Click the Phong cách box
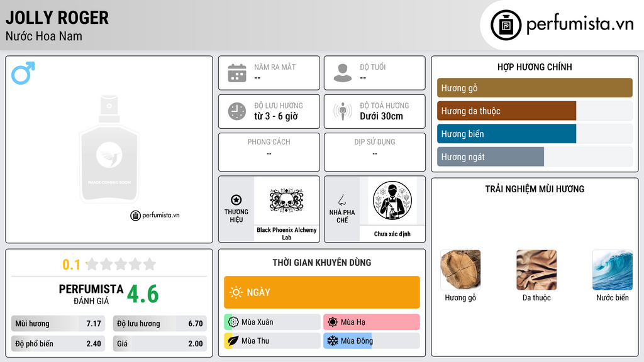This screenshot has height=362, width=644. point(269,152)
